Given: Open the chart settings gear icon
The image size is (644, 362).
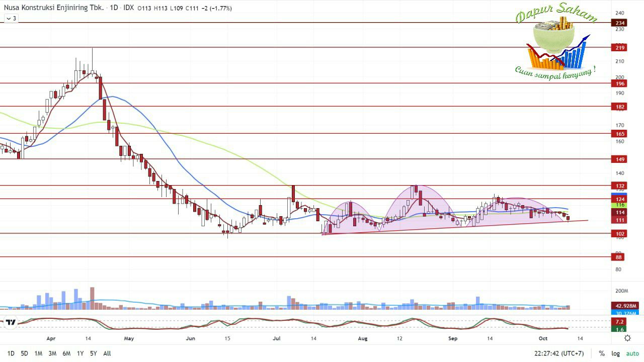Looking at the screenshot, I should 627,338.
